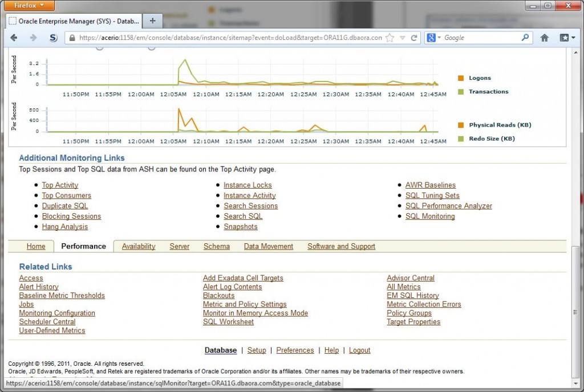584x392 pixels.
Task: Open the Search Sessions link
Action: pos(251,206)
